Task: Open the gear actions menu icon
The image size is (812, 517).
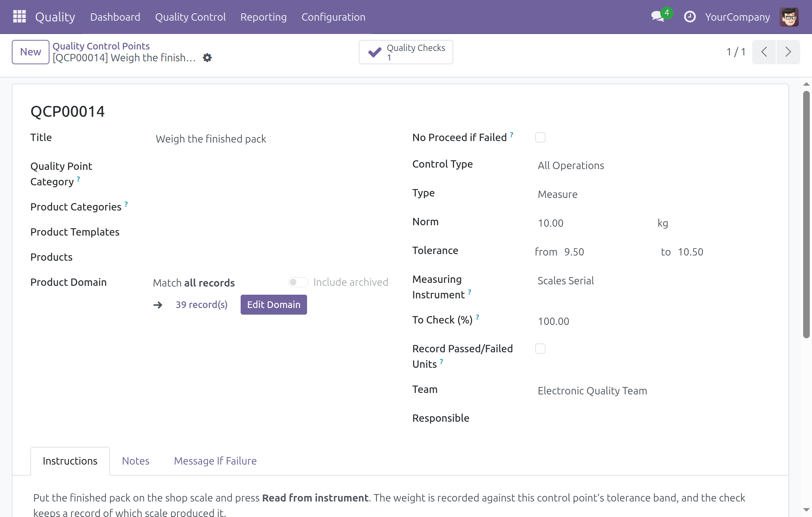Action: click(207, 58)
